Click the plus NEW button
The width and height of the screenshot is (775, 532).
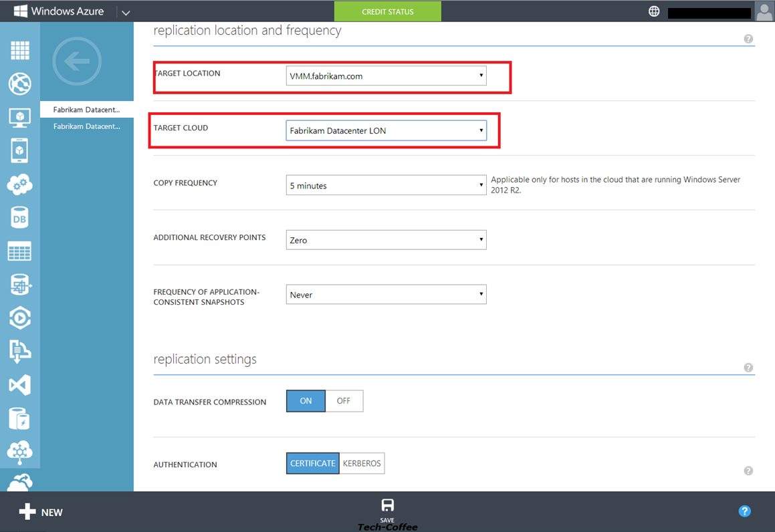[x=41, y=512]
